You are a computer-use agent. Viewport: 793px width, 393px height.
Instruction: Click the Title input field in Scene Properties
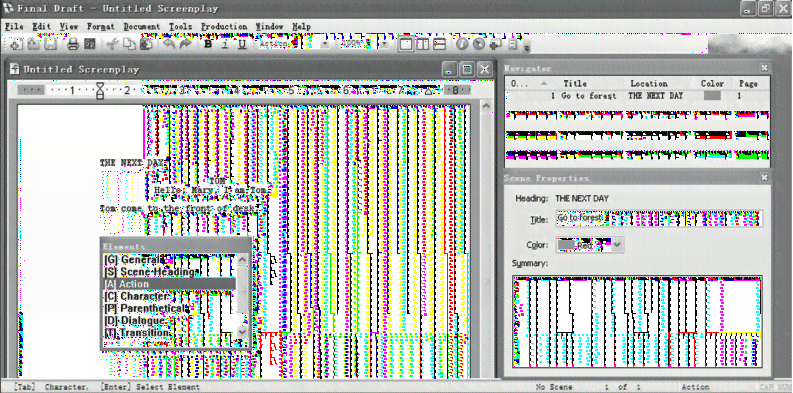point(659,218)
